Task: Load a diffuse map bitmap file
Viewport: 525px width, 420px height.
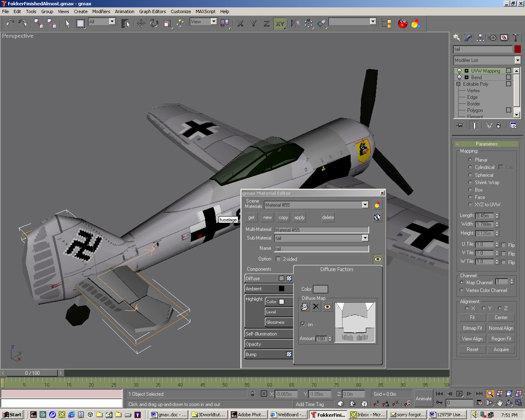Action: 304,307
